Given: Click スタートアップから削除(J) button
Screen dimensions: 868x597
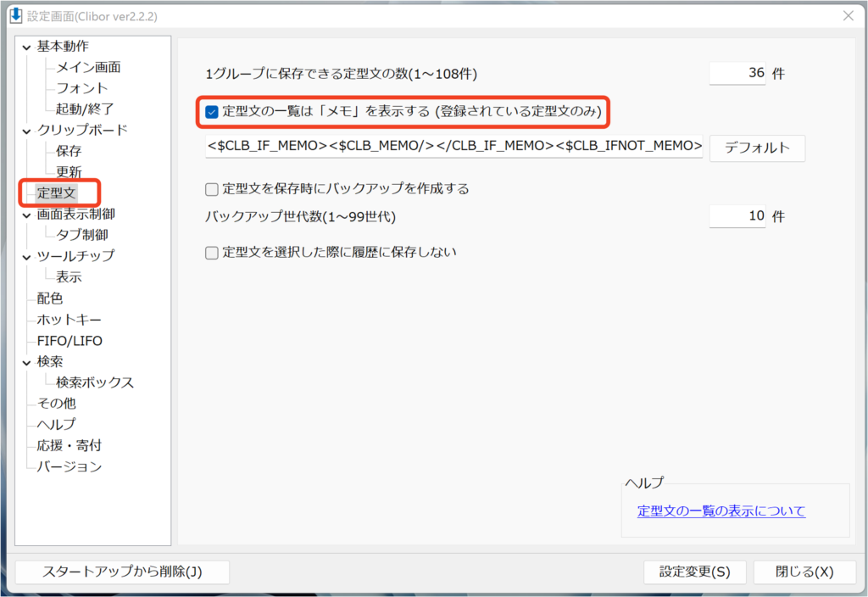Looking at the screenshot, I should click(x=122, y=572).
